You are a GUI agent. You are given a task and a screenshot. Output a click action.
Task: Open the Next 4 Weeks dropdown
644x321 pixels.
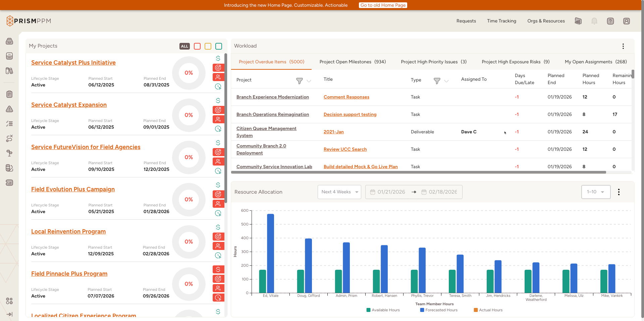[339, 192]
